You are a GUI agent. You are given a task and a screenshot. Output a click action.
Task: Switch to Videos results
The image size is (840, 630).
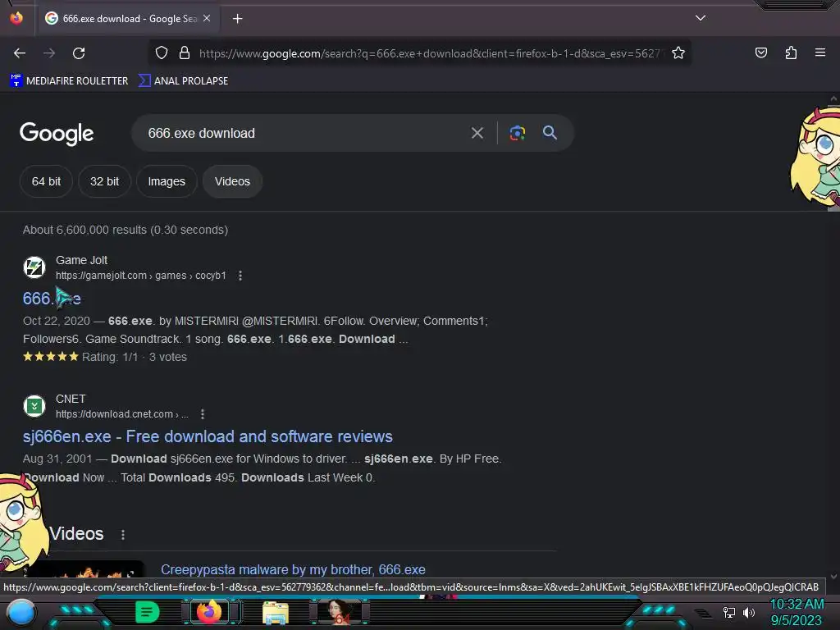point(232,181)
